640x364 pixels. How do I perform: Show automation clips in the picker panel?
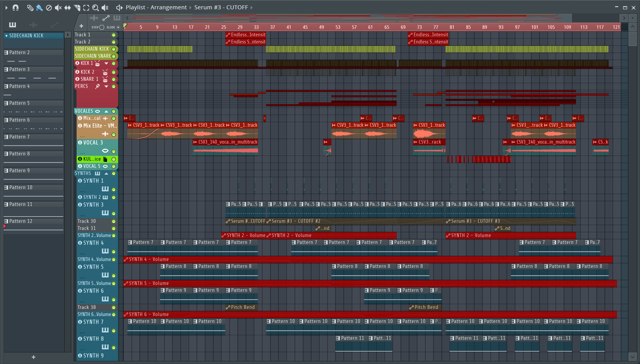[x=54, y=25]
